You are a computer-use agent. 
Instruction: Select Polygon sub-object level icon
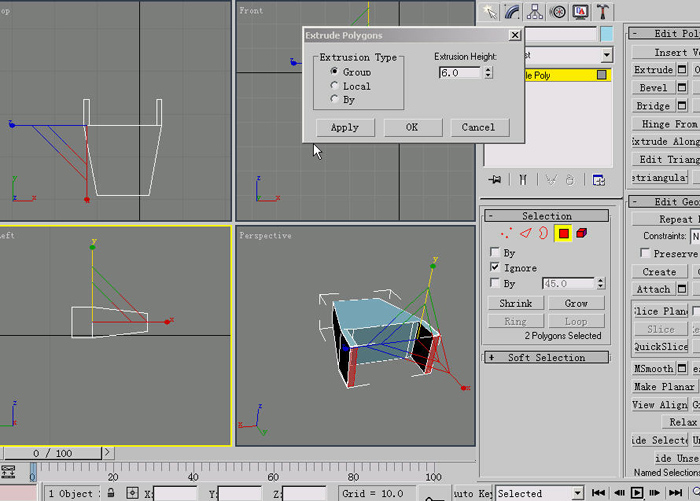563,234
